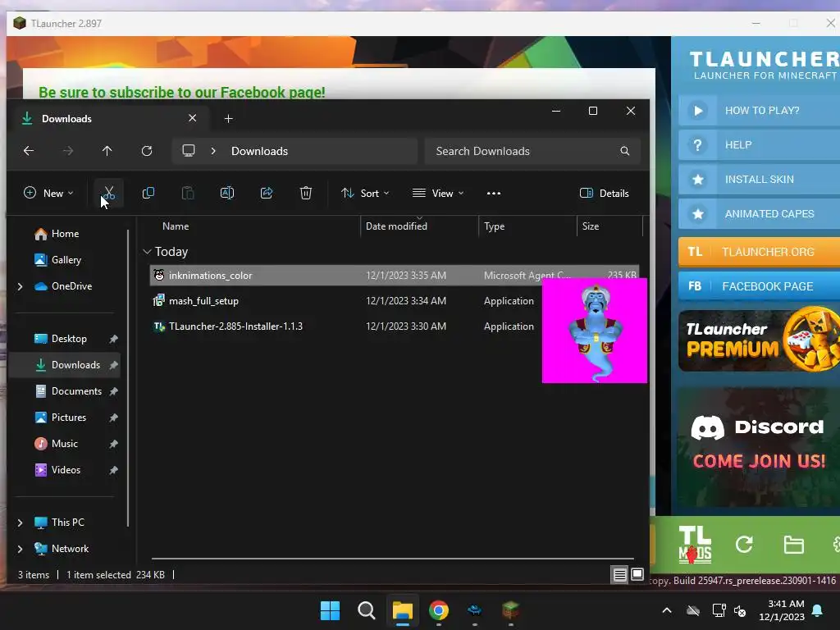Open TL Mods icon in TLauncher
This screenshot has height=630, width=840.
click(x=695, y=545)
